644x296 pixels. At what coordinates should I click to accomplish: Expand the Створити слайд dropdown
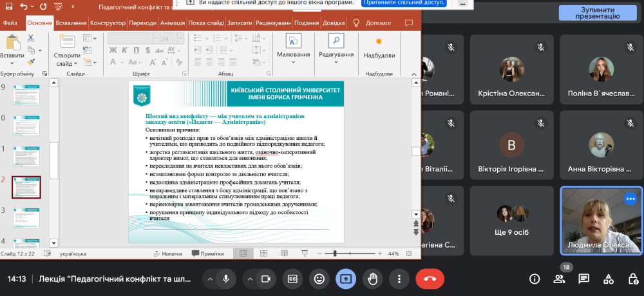(x=67, y=64)
